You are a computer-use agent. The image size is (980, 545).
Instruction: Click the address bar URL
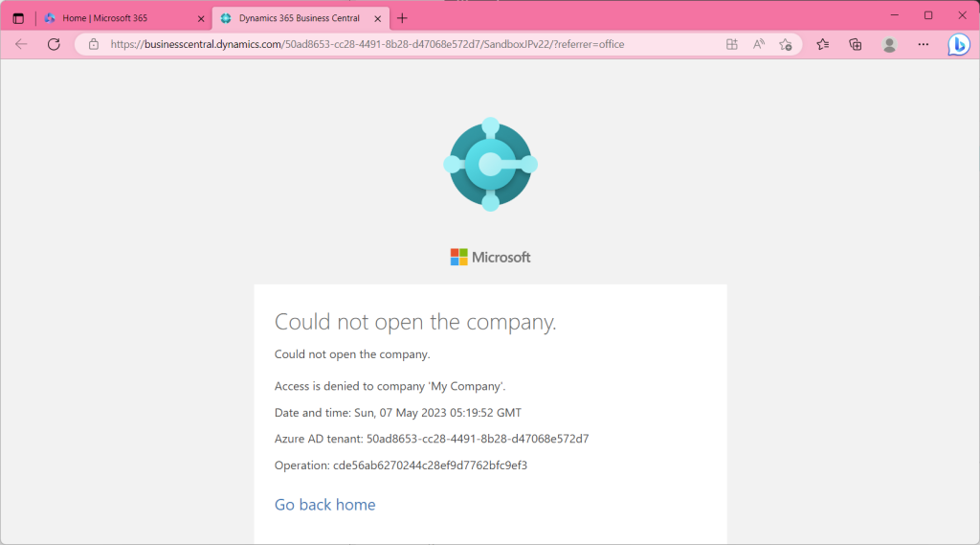367,44
